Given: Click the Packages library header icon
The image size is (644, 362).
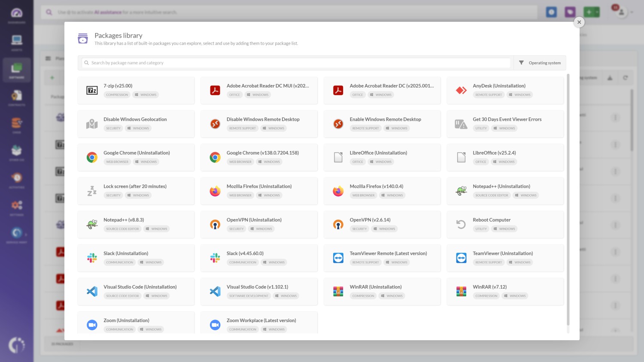Looking at the screenshot, I should (x=83, y=39).
